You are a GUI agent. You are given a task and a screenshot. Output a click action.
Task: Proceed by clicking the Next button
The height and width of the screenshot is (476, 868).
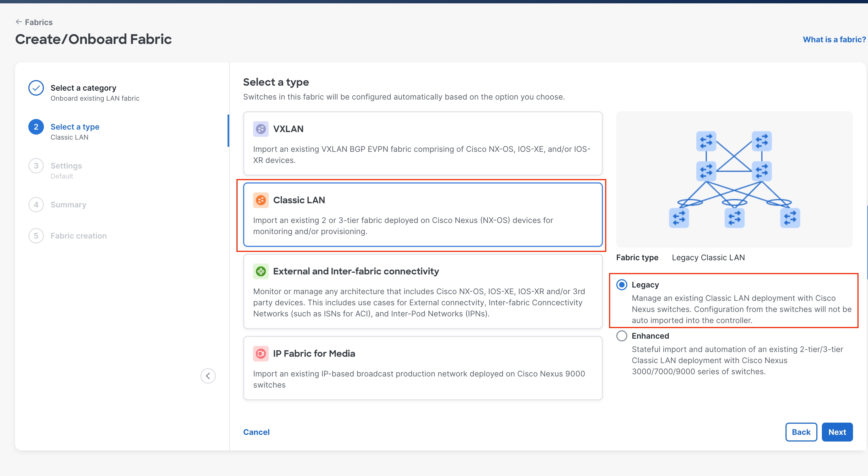(837, 432)
